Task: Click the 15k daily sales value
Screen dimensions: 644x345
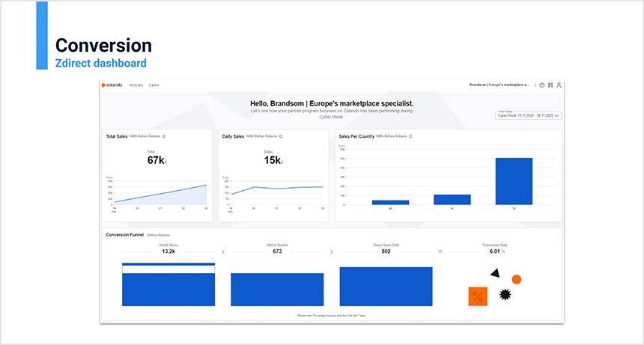Action: (x=273, y=160)
